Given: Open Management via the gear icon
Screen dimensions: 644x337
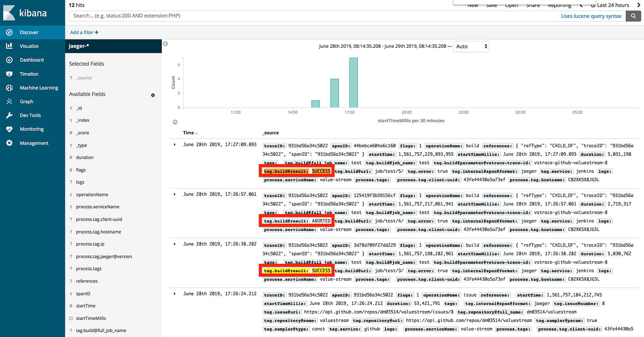Looking at the screenshot, I should tap(9, 143).
